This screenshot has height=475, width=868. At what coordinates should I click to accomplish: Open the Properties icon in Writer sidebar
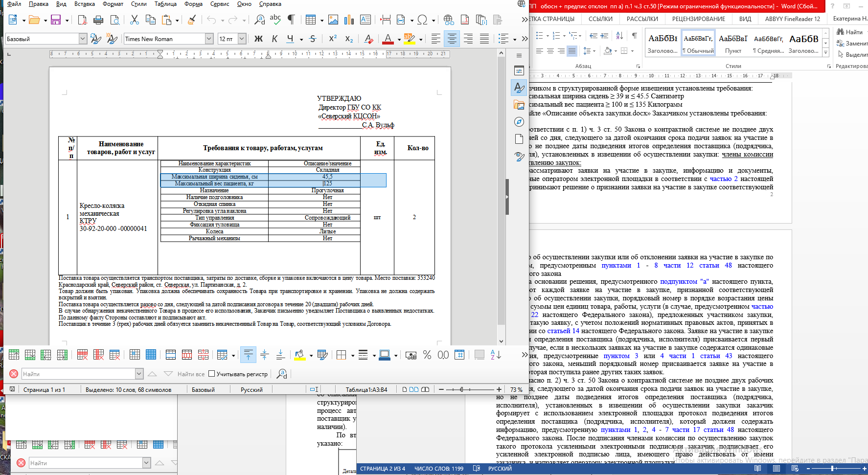click(x=519, y=70)
